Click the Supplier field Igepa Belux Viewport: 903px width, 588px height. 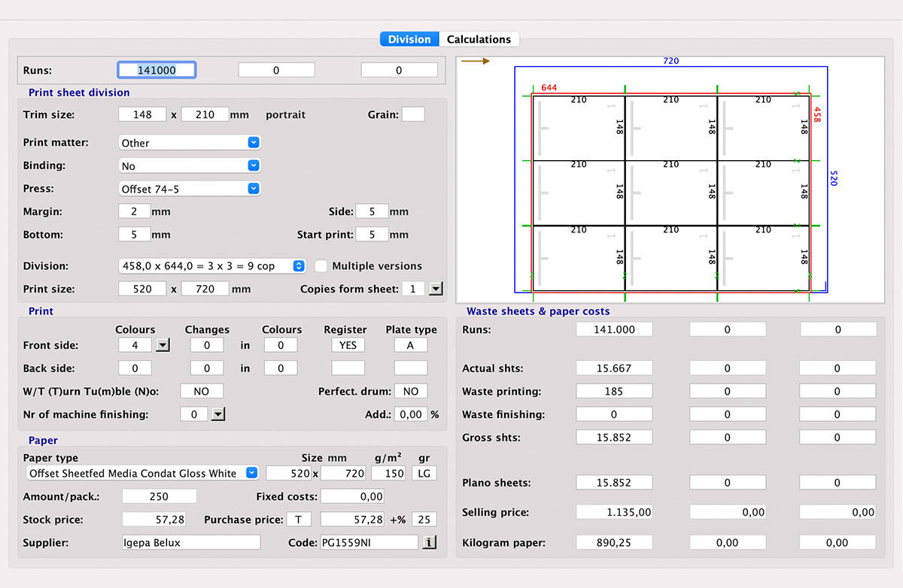click(x=190, y=542)
